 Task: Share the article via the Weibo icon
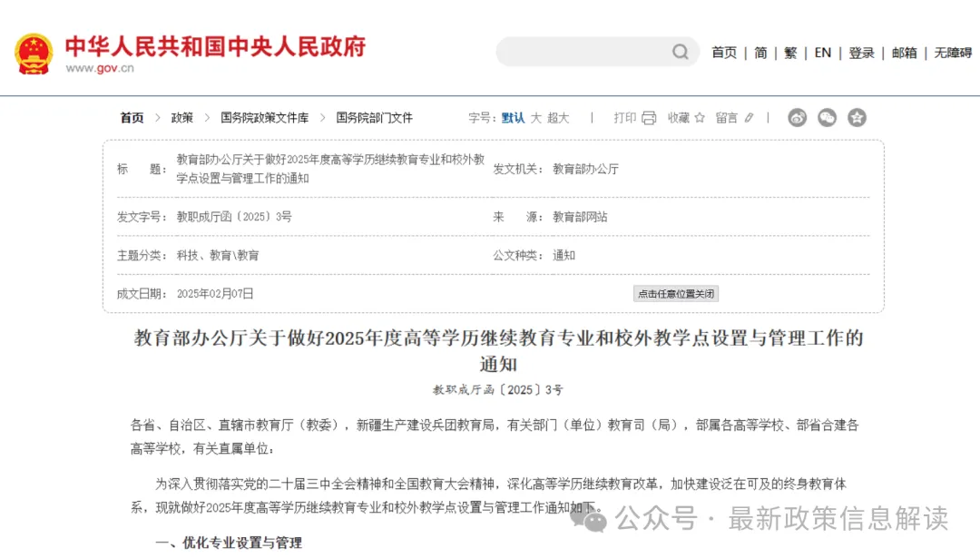tap(797, 117)
